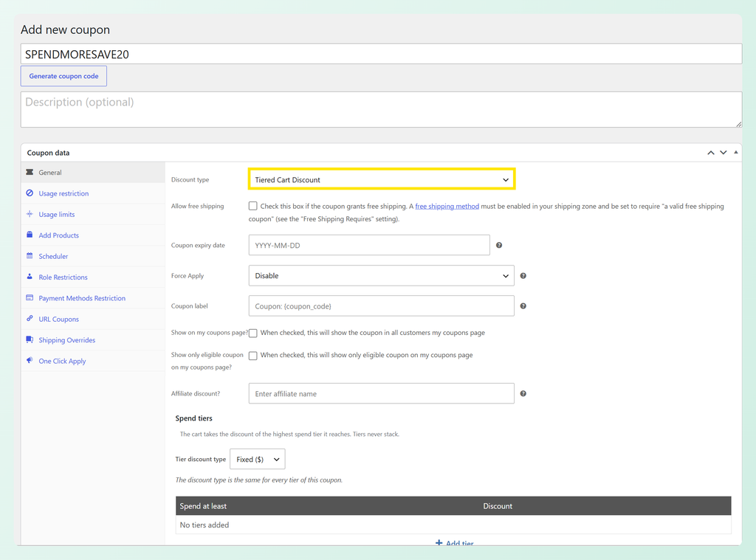Click the Description (optional) text area

coord(381,110)
